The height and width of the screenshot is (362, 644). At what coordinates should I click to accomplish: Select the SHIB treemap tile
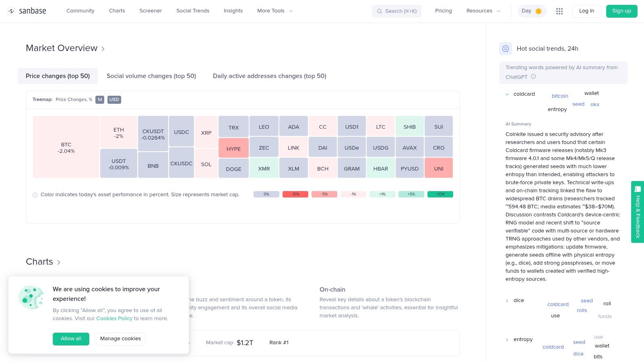click(x=410, y=126)
